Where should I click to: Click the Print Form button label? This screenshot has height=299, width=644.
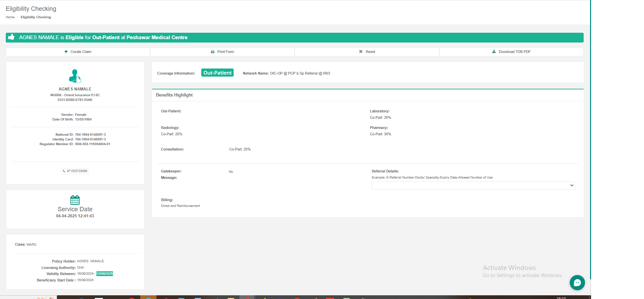point(226,52)
